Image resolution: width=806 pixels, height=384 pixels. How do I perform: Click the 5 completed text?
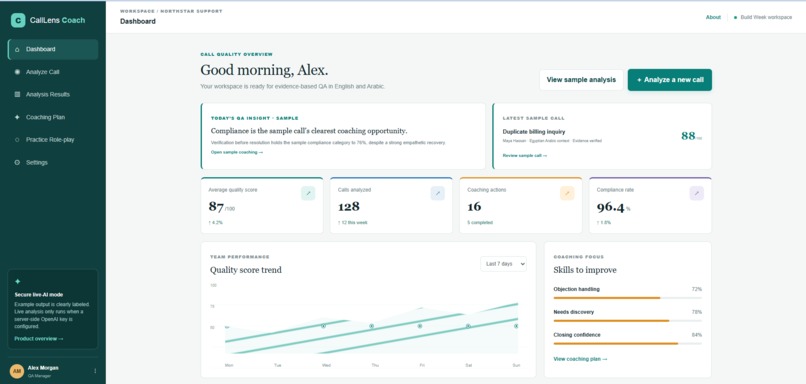(x=480, y=223)
